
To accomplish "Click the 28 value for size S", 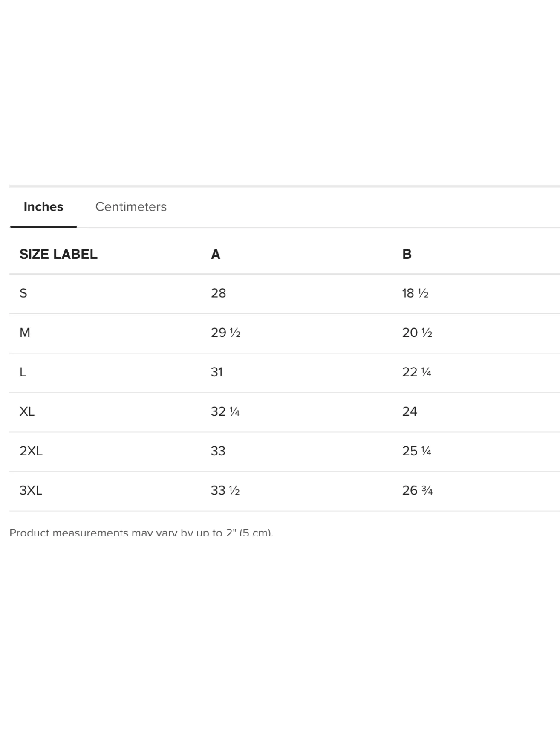I will (x=218, y=293).
